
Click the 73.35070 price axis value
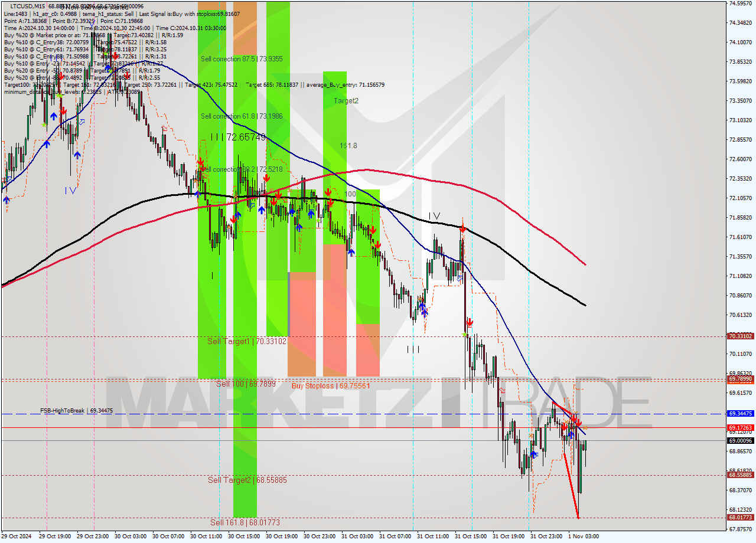click(740, 100)
